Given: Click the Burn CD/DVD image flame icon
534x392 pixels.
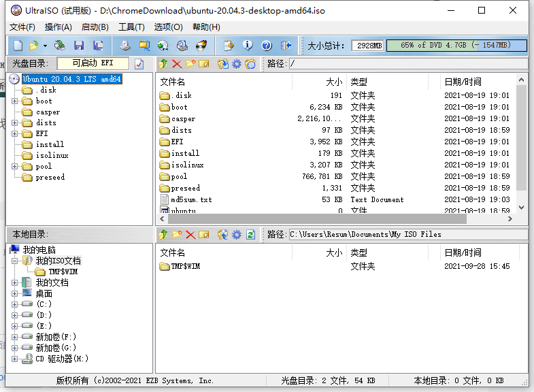Looking at the screenshot, I should [201, 46].
